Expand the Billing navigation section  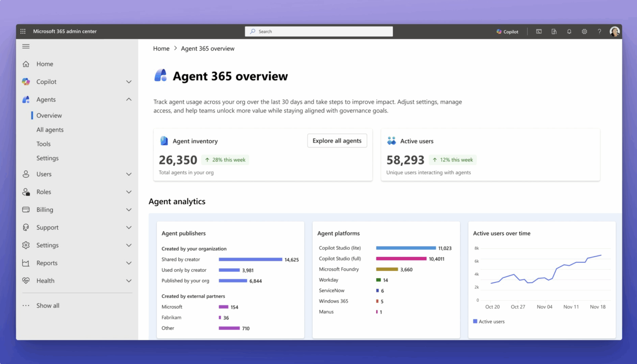click(128, 210)
